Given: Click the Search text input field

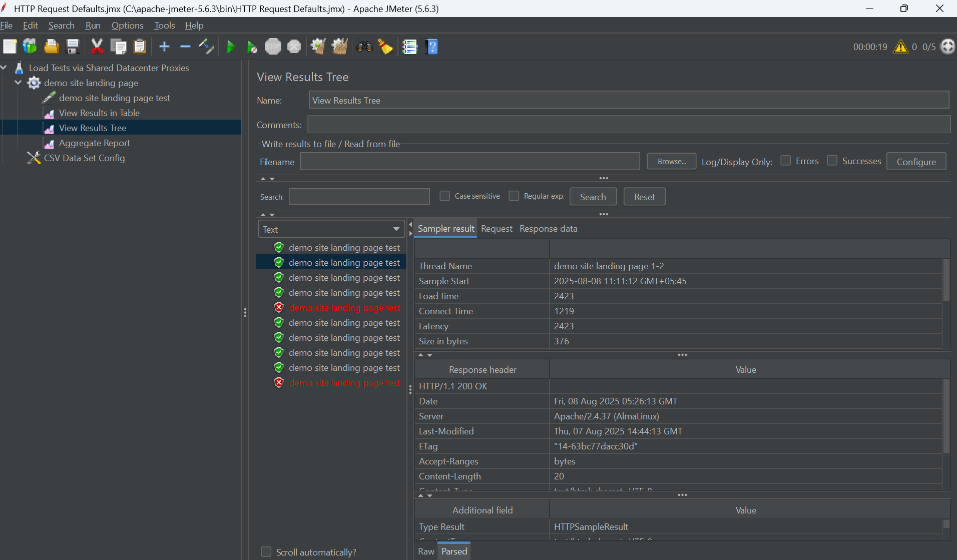Looking at the screenshot, I should tap(359, 197).
